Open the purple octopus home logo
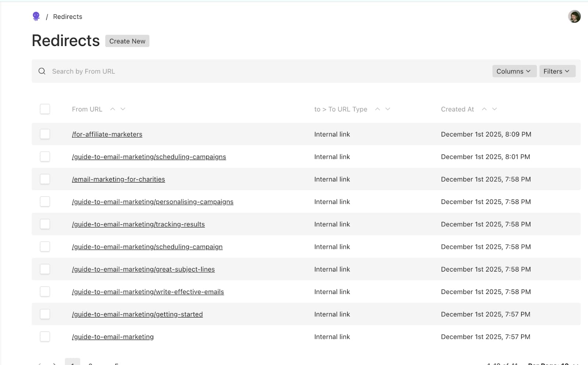588x365 pixels. point(36,16)
